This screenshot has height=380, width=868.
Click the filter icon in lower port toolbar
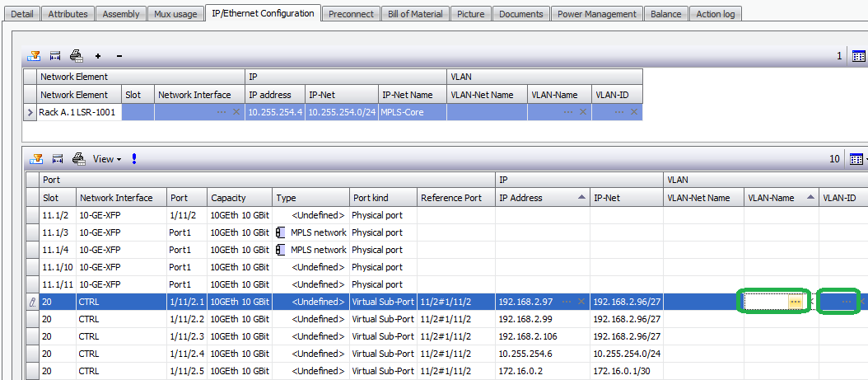pos(35,159)
